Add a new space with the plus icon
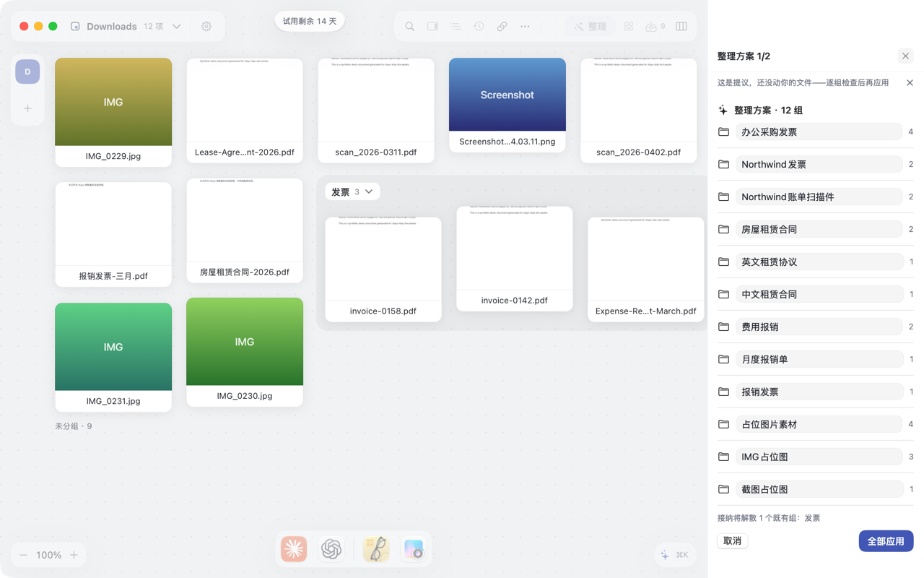 [x=27, y=108]
